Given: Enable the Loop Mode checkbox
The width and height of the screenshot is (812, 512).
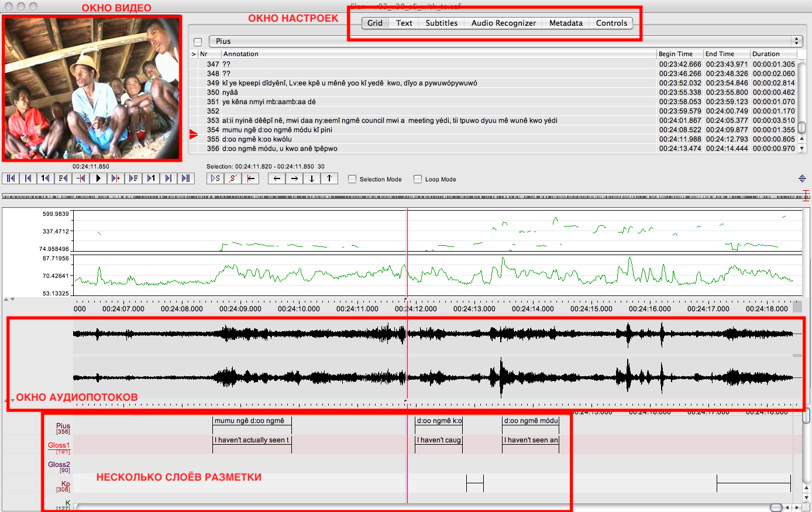Looking at the screenshot, I should coord(418,179).
